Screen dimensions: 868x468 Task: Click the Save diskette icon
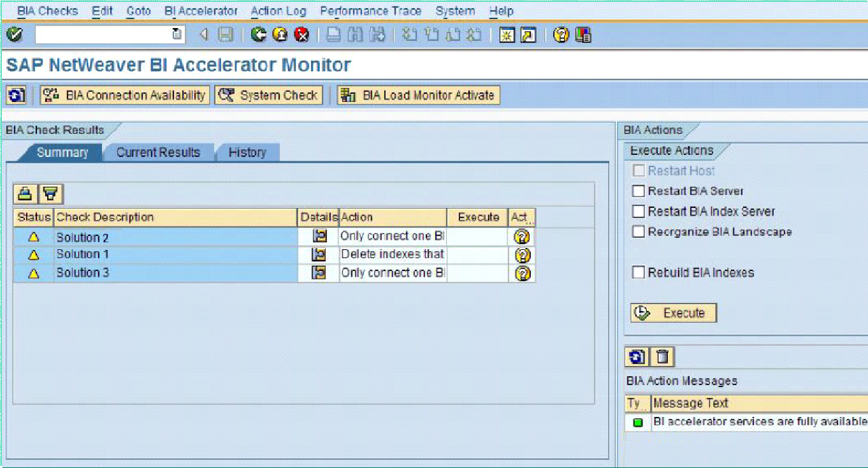click(x=226, y=34)
